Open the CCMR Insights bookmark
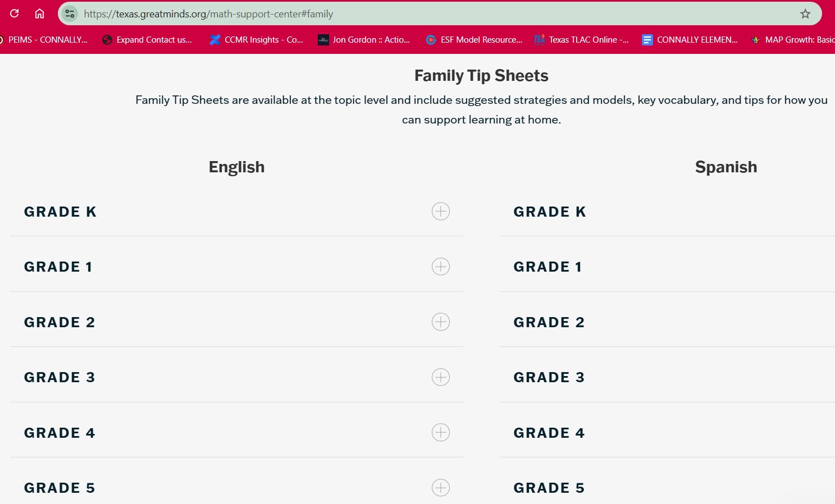 257,40
